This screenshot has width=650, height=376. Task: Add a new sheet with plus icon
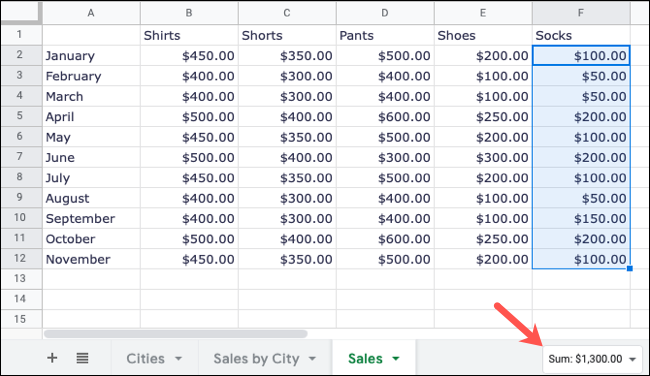click(52, 358)
